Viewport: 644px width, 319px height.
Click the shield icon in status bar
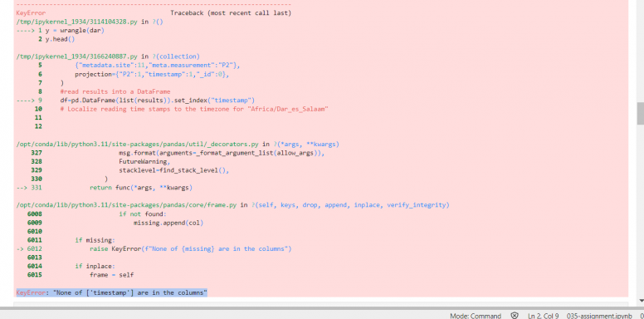(515, 316)
